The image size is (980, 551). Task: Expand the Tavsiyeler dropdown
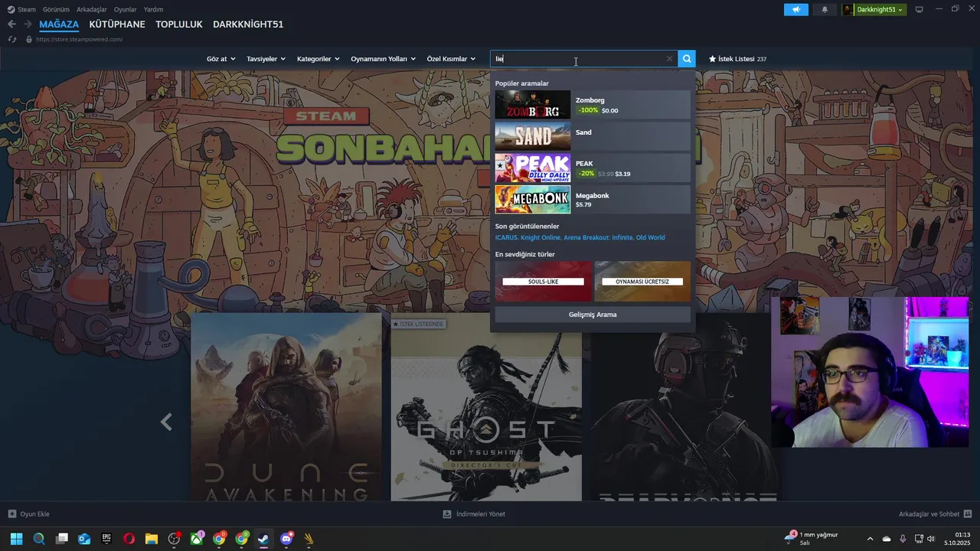tap(266, 59)
